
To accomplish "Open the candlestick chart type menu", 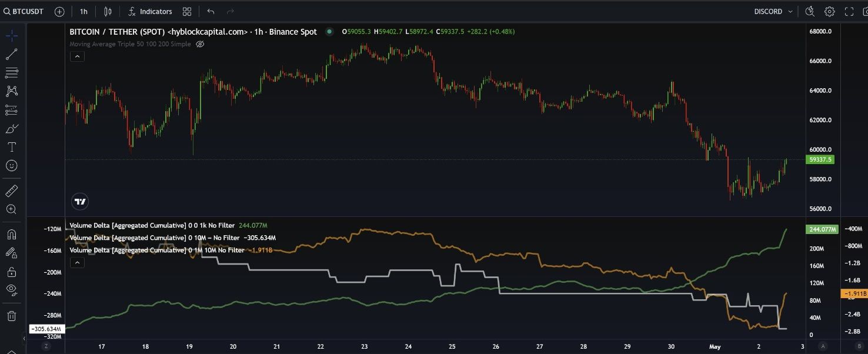I will [x=108, y=11].
